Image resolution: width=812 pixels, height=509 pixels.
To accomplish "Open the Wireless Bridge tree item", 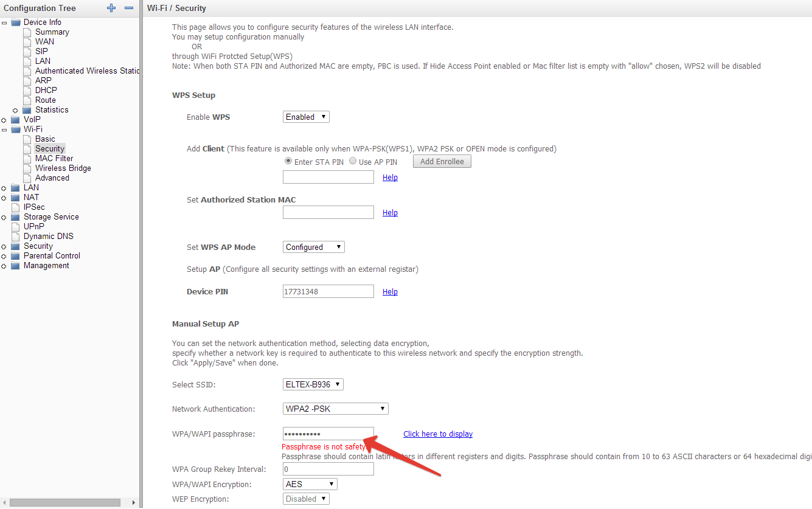I will click(x=63, y=168).
